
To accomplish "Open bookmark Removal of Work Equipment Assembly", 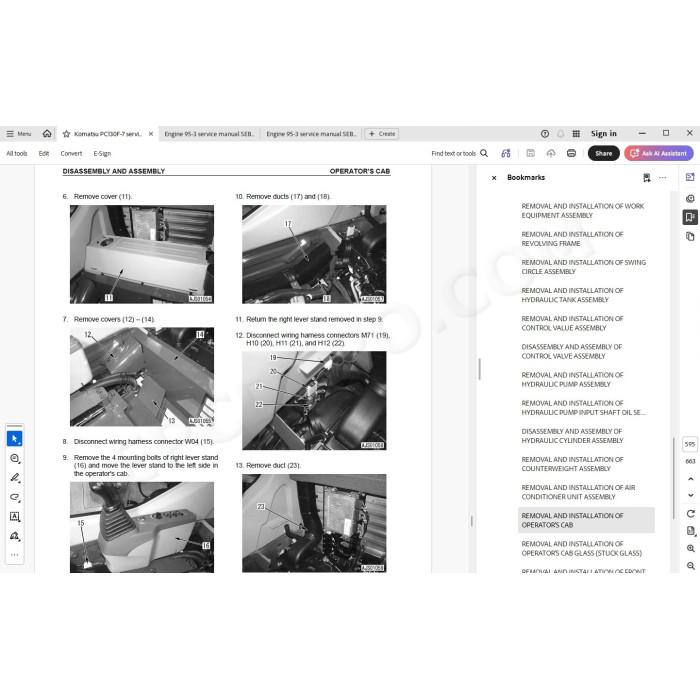I will (x=583, y=211).
